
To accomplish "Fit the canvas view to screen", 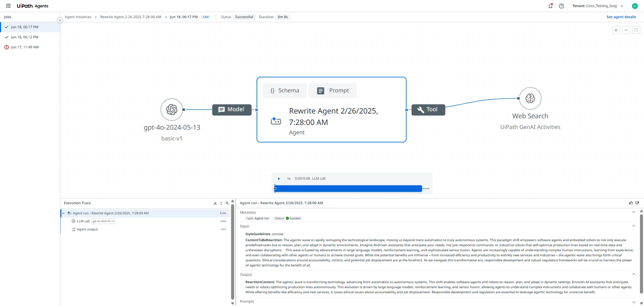I will tap(636, 30).
